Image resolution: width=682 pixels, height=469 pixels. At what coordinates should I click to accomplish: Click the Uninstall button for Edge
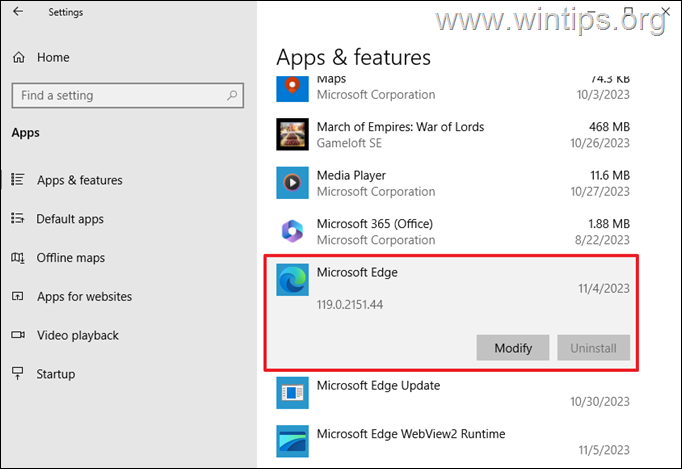point(593,348)
